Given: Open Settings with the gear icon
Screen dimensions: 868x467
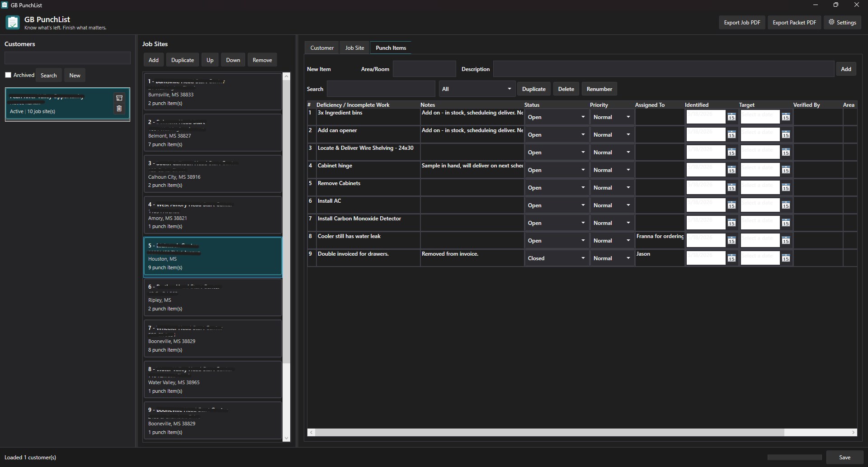Looking at the screenshot, I should (x=842, y=22).
